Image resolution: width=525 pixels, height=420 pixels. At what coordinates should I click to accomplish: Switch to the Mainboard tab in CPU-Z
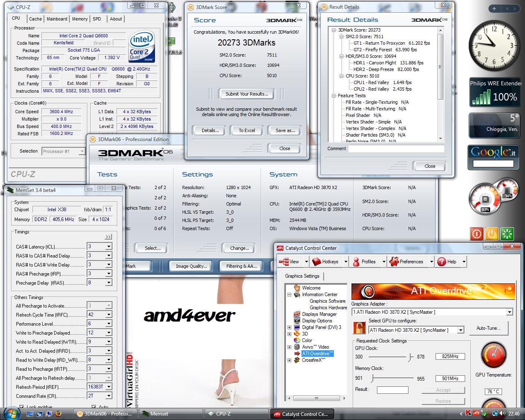pos(57,19)
